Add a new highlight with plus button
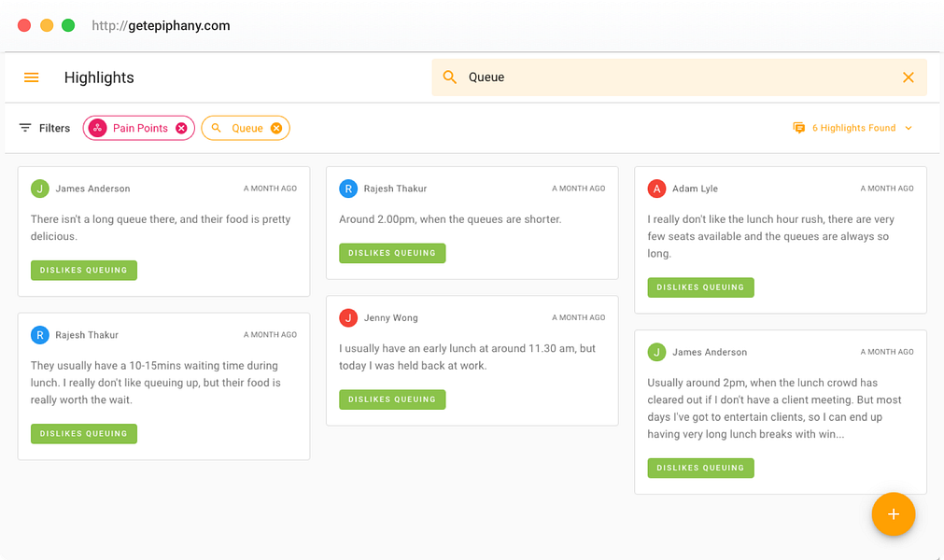The width and height of the screenshot is (944, 560). click(894, 514)
